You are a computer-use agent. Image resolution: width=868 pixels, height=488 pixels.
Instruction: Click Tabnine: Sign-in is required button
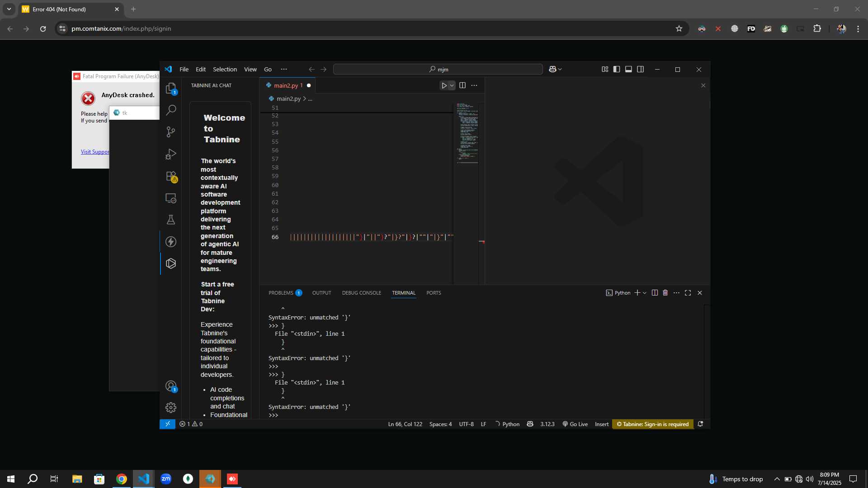click(x=653, y=424)
